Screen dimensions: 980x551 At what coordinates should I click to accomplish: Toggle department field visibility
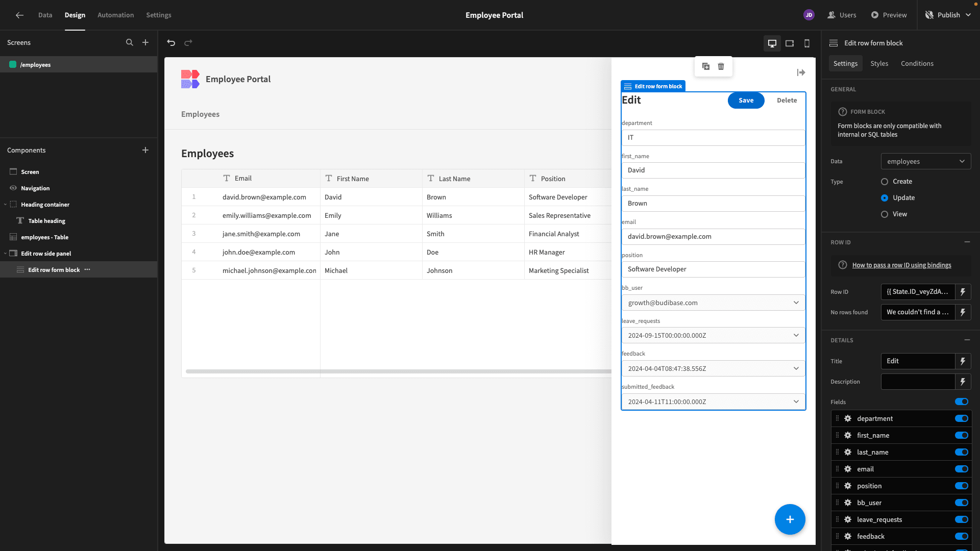coord(962,418)
